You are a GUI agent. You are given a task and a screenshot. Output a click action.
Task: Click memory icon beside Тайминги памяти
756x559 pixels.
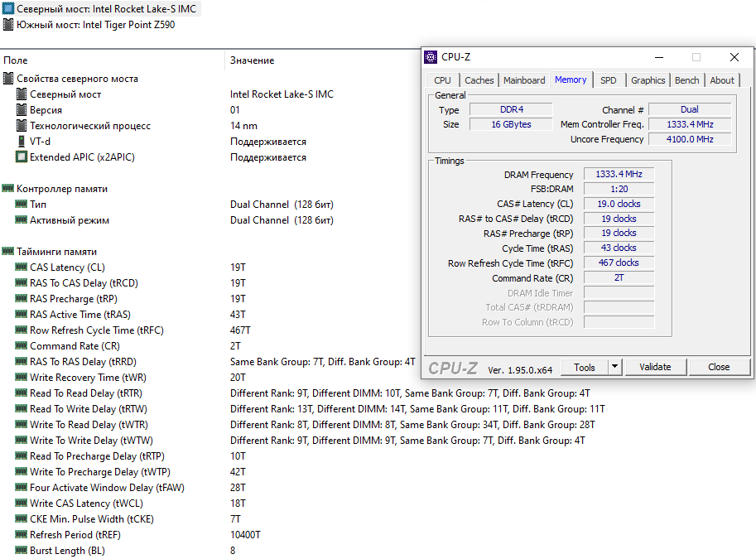8,251
